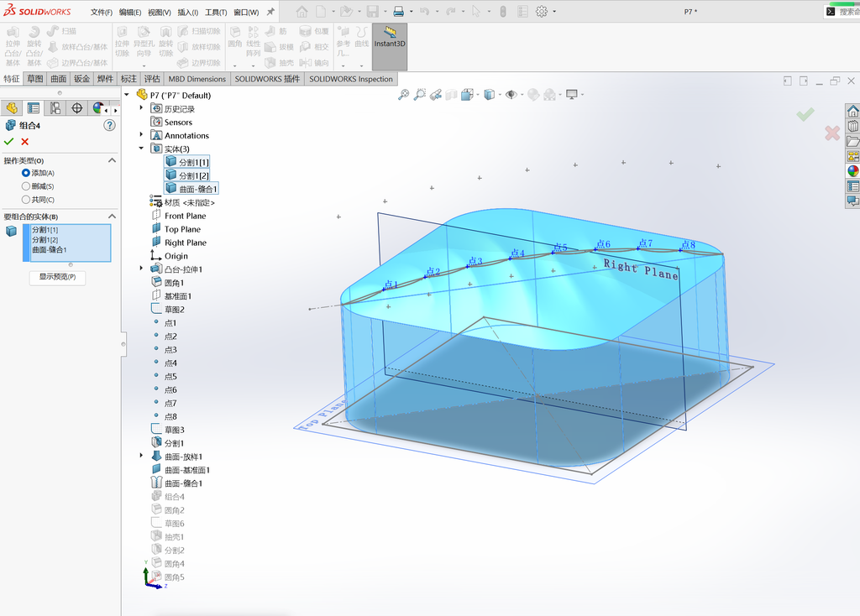Screen dimensions: 860x616
Task: Open the 工具(T) menu
Action: (x=216, y=12)
